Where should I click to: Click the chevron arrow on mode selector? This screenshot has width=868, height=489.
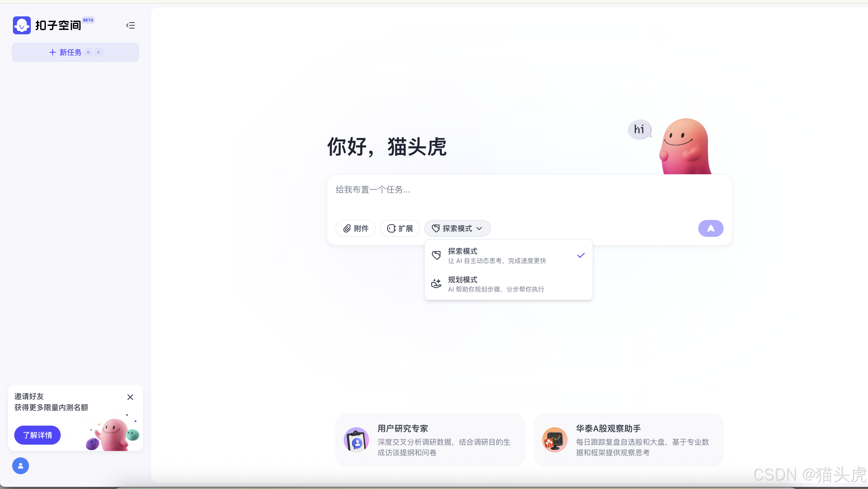click(479, 228)
